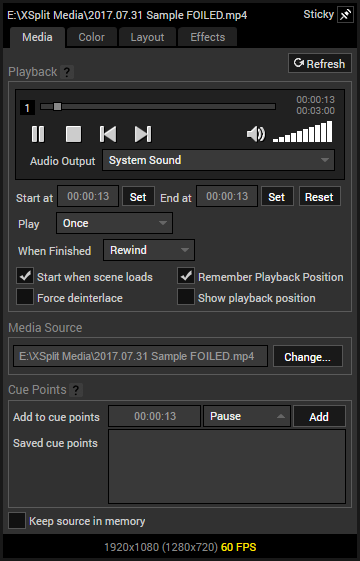Open the Audio Output System Sound dropdown
Screen dimensions: 360x561
(x=219, y=160)
